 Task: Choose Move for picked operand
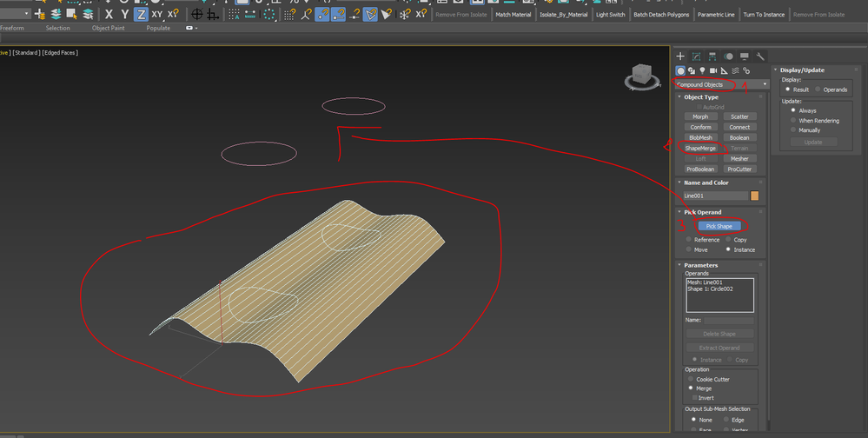point(689,249)
